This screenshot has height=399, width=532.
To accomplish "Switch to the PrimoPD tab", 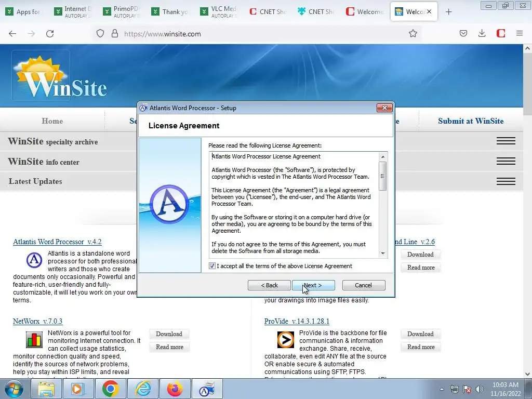I will point(122,12).
